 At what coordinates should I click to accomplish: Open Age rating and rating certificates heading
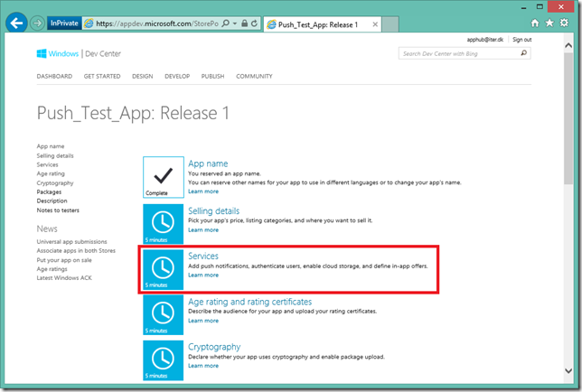[x=249, y=302]
